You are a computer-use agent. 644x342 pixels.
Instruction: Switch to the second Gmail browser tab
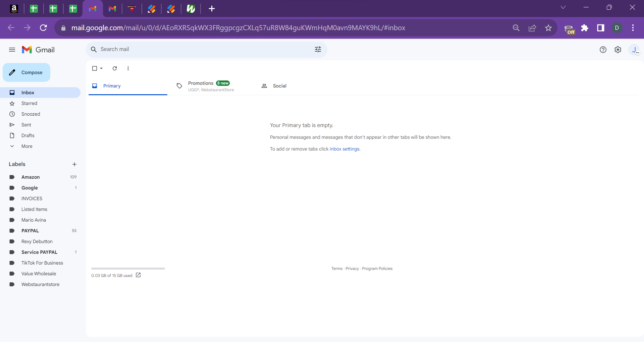pos(112,9)
